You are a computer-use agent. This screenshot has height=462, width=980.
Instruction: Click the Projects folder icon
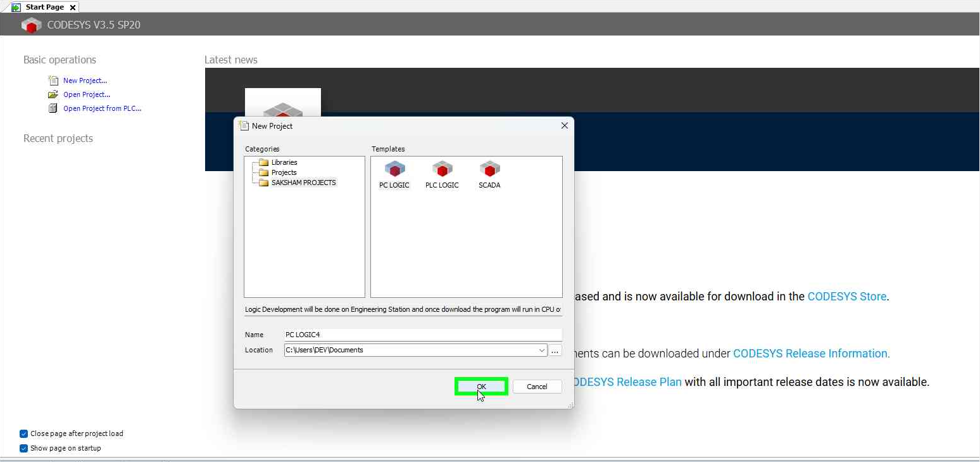click(x=264, y=172)
